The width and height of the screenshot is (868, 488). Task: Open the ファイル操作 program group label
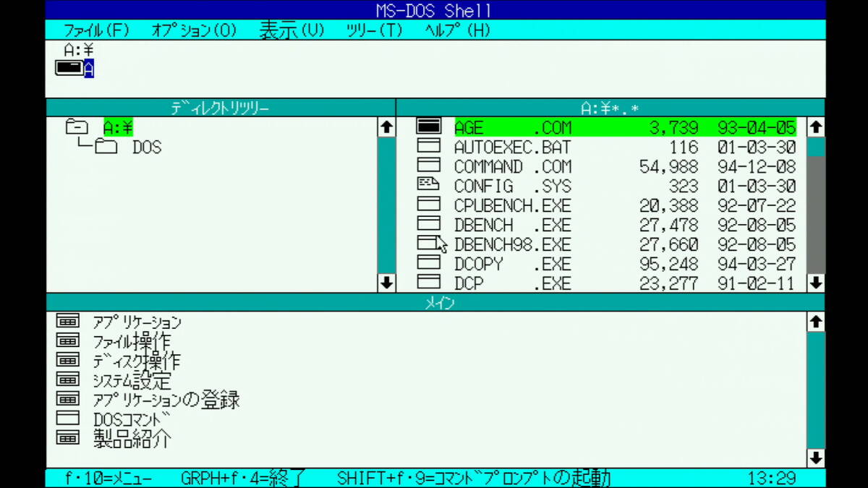coord(132,341)
